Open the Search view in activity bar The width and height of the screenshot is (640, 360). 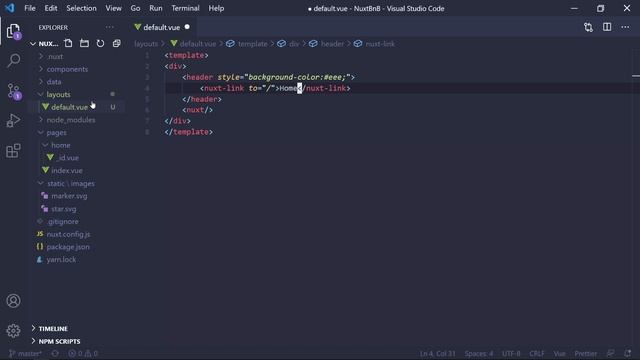pos(13,60)
